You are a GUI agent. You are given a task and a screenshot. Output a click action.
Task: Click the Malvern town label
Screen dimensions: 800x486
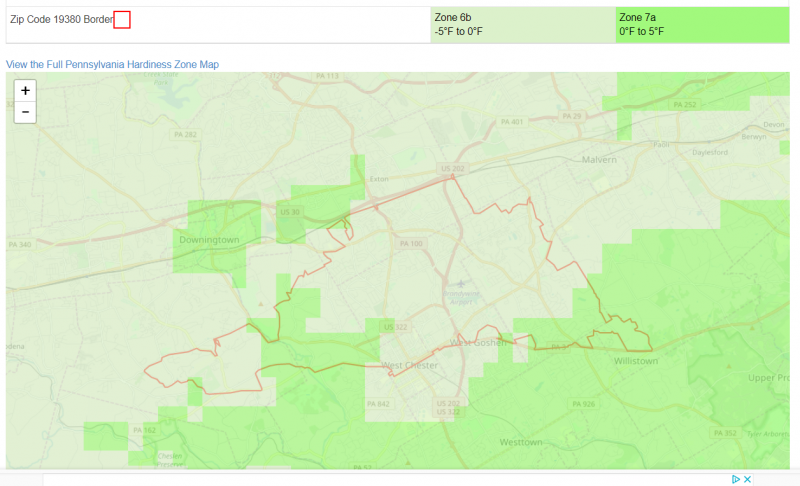599,159
